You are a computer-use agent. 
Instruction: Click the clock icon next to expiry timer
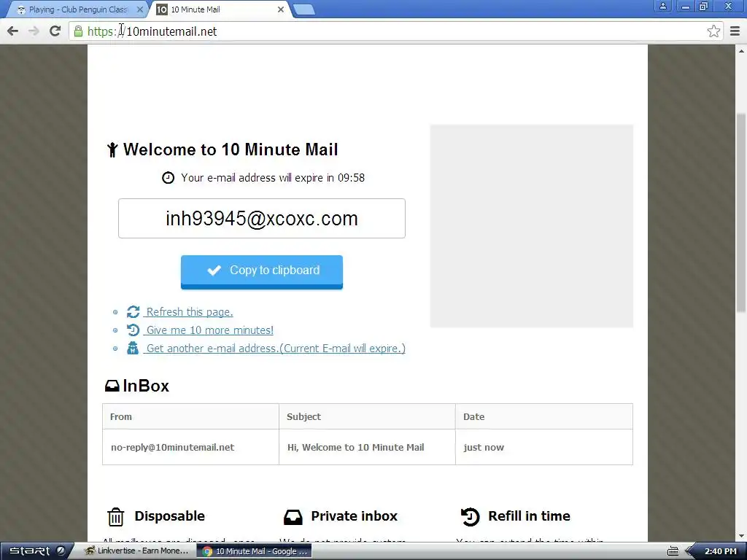(169, 178)
